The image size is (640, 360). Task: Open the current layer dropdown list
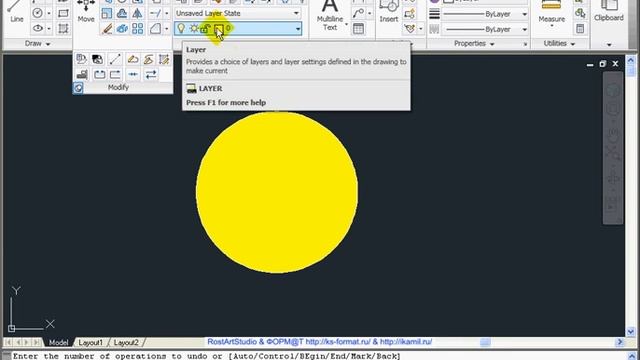pyautogui.click(x=298, y=29)
